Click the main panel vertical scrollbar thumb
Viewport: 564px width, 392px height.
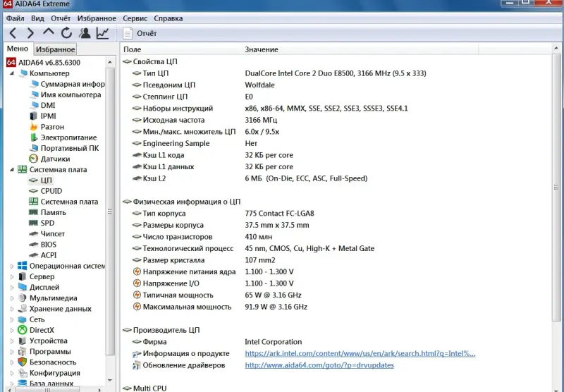[x=556, y=187]
